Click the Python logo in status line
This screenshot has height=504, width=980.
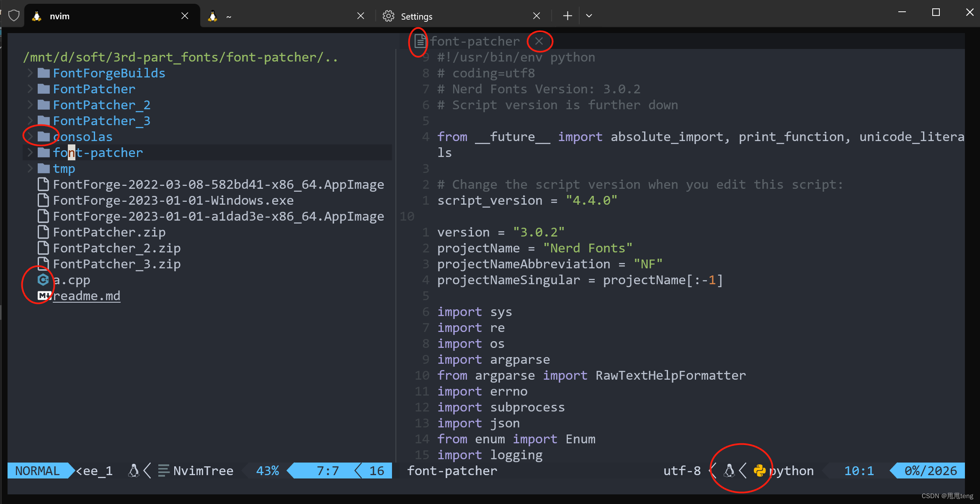[759, 471]
